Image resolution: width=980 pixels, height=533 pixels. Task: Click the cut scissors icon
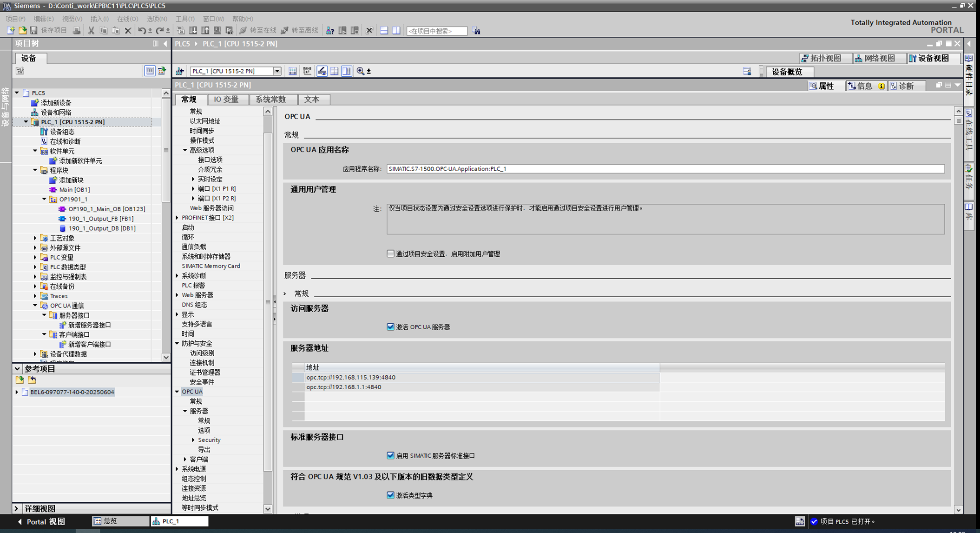tap(91, 31)
